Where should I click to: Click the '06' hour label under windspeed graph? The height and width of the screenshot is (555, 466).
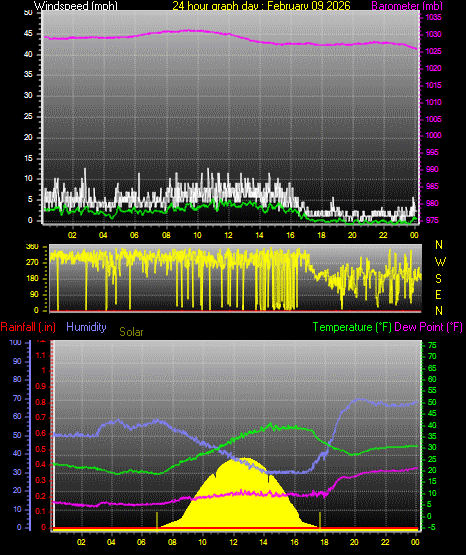click(x=134, y=235)
